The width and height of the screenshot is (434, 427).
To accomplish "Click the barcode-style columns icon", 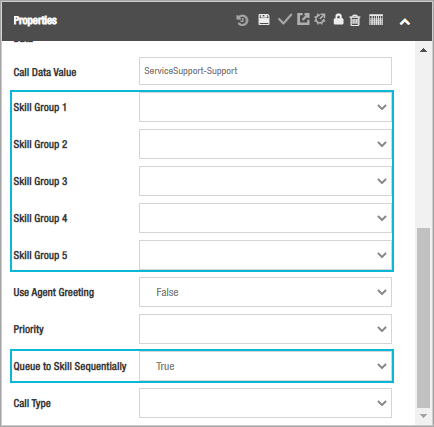I will 376,20.
